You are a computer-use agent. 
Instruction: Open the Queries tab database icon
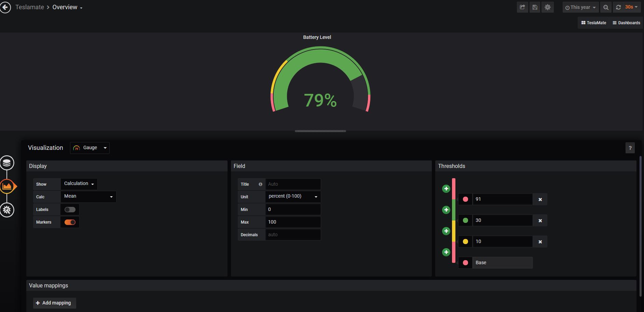7,163
